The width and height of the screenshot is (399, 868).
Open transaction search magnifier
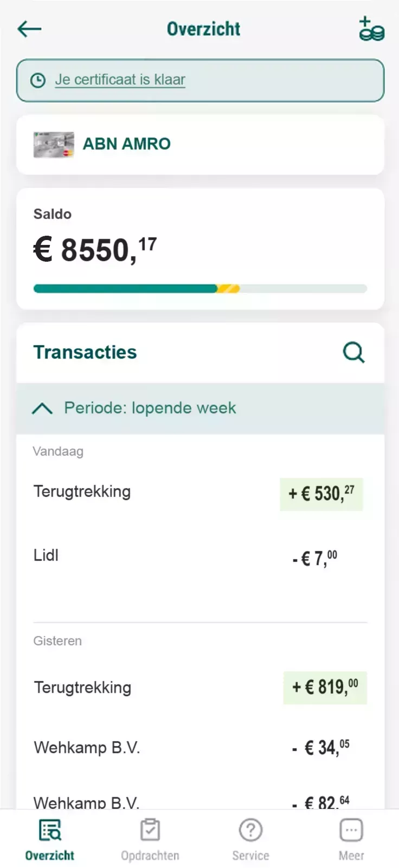[x=354, y=352]
